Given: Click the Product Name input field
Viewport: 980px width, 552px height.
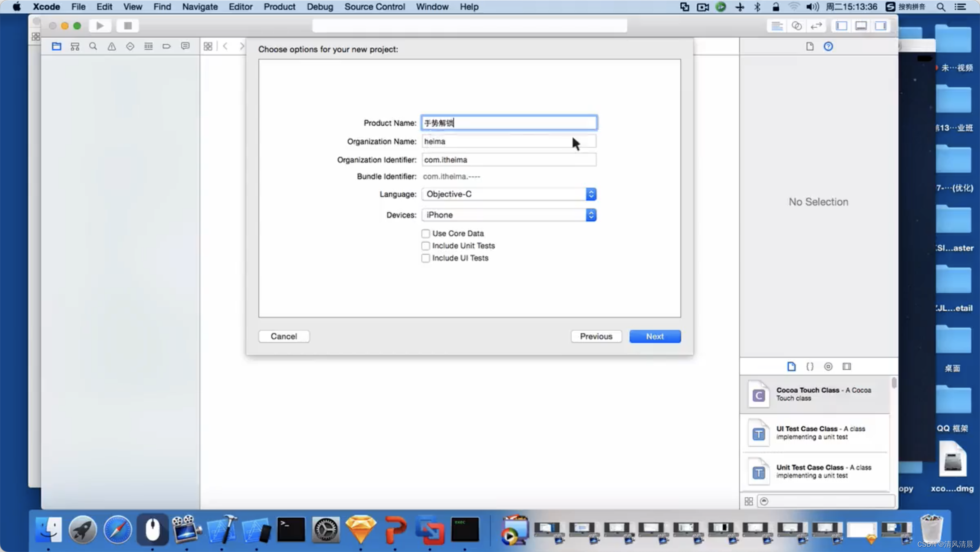Looking at the screenshot, I should click(x=508, y=122).
